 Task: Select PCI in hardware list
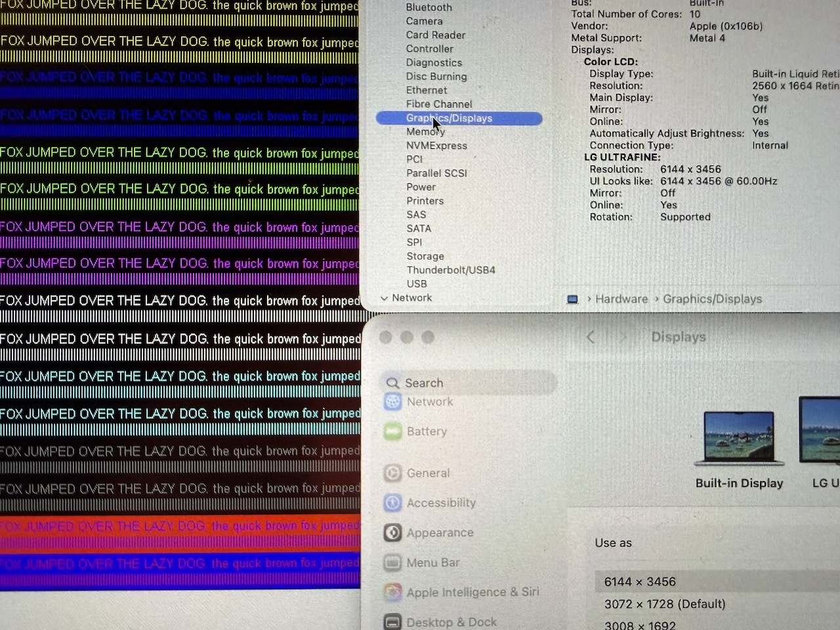pos(414,159)
